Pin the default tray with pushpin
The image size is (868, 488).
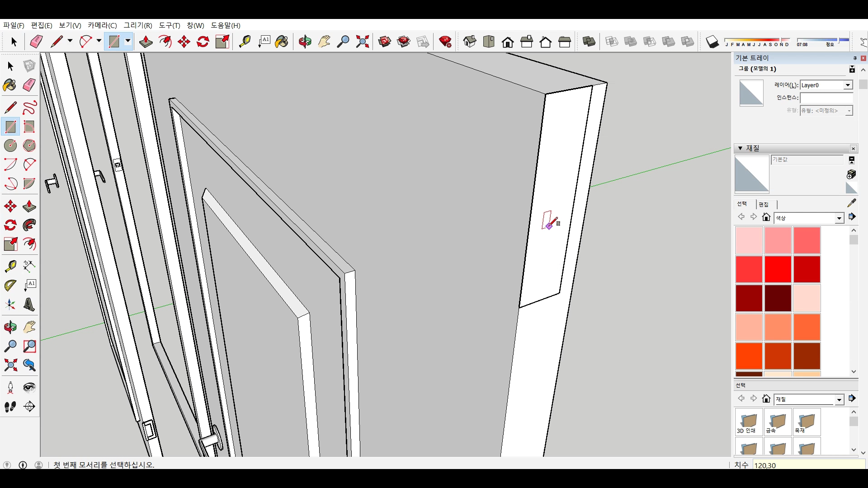coord(854,58)
